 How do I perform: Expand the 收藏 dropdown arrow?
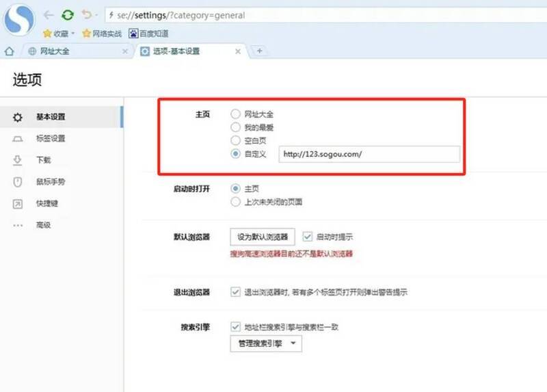click(x=73, y=34)
